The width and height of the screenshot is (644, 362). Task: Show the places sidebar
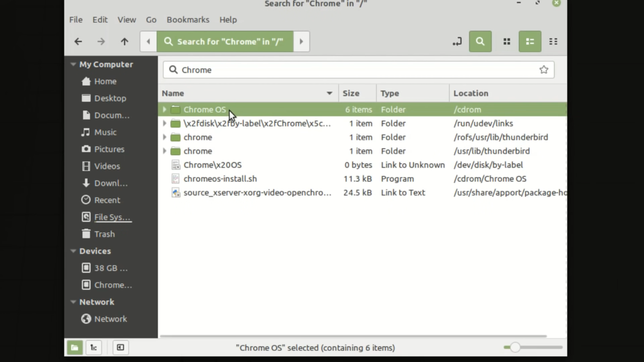coord(74,348)
